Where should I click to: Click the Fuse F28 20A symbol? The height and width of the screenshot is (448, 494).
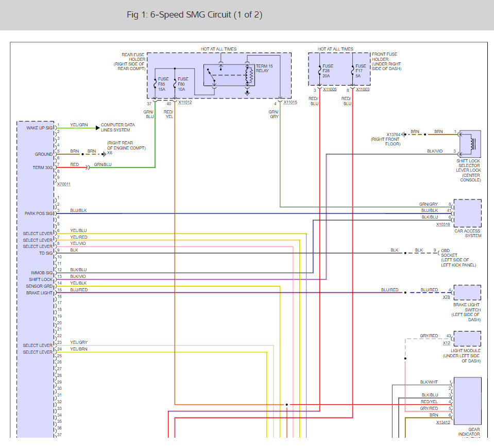click(319, 69)
